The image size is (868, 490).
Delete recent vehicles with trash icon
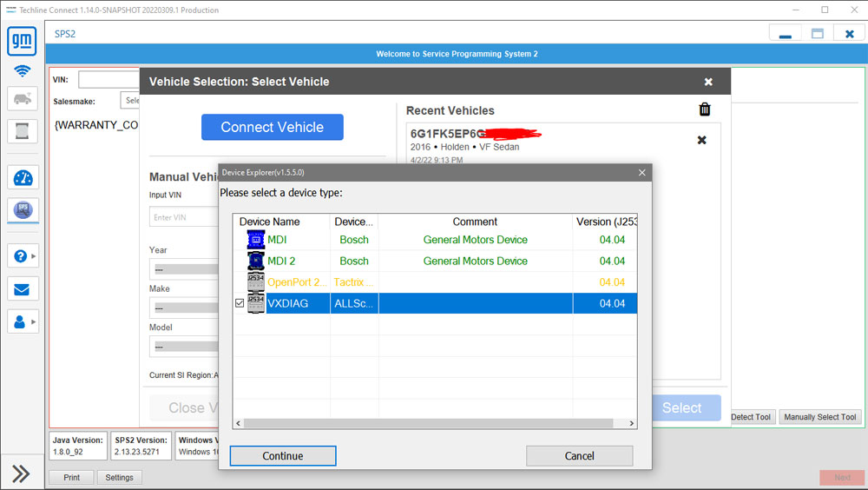(705, 109)
